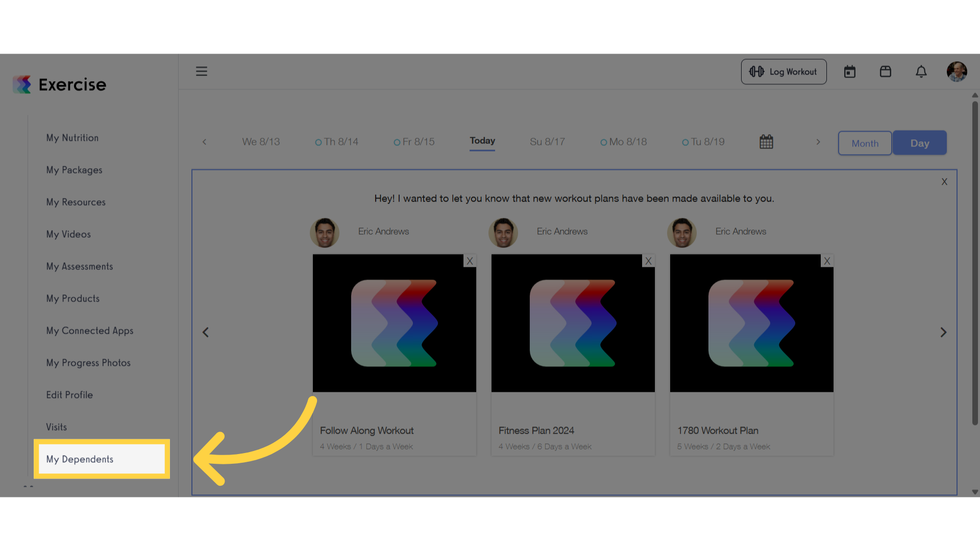Click trainer avatar above Follow Along Workout
980x551 pixels.
tap(325, 233)
